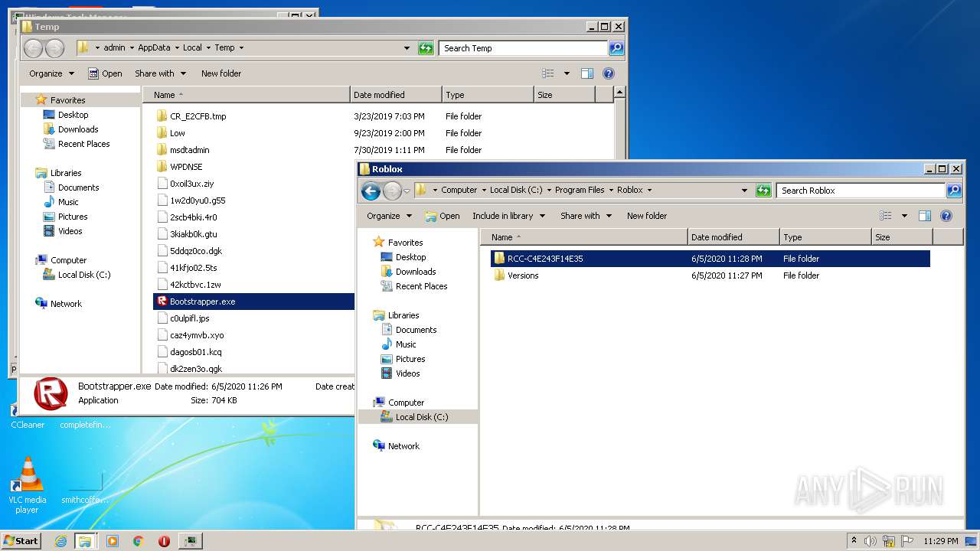Screen dimensions: 980x551
Task: Toggle preview pane in Roblox window
Action: 924,216
